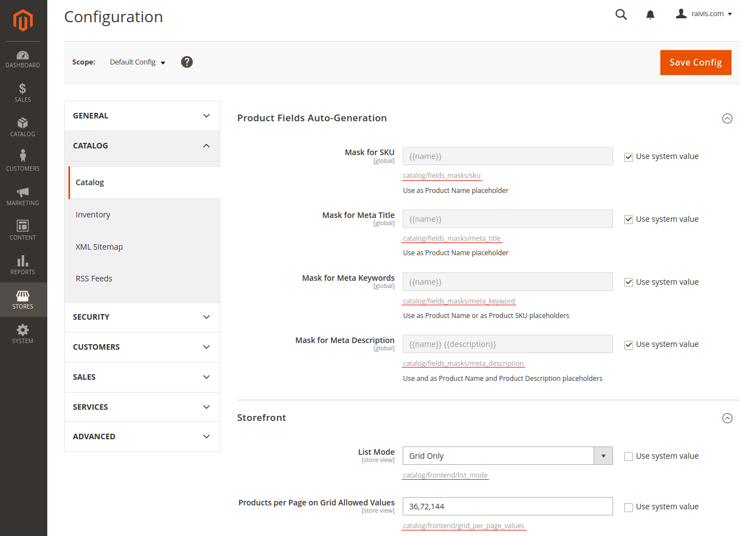Uncheck Use system value for Mask for Meta Description
This screenshot has height=536, width=756.
(629, 345)
